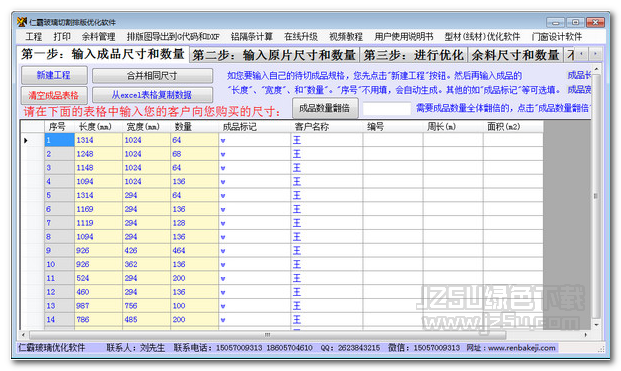The height and width of the screenshot is (371, 621).
Task: Select quantity cell 464 in row 9
Action: click(x=194, y=251)
